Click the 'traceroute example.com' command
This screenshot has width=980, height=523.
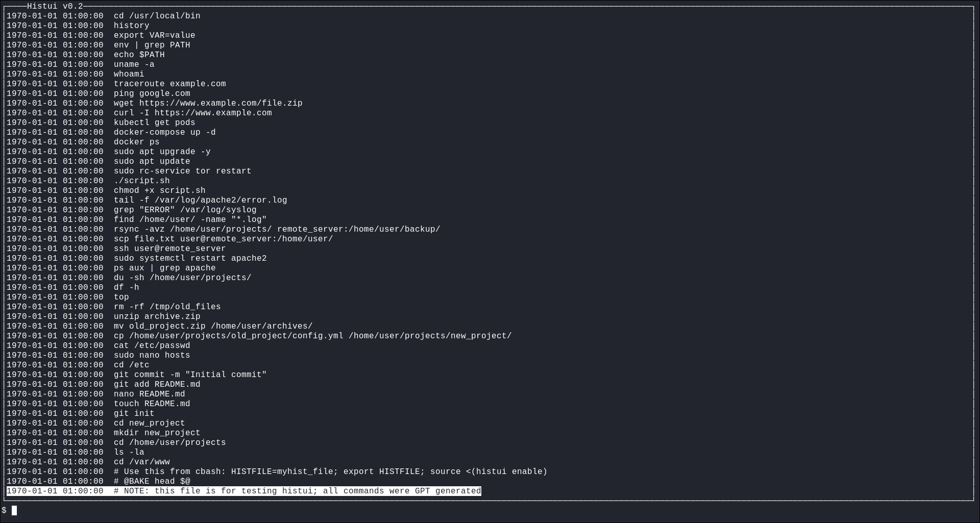coord(169,84)
